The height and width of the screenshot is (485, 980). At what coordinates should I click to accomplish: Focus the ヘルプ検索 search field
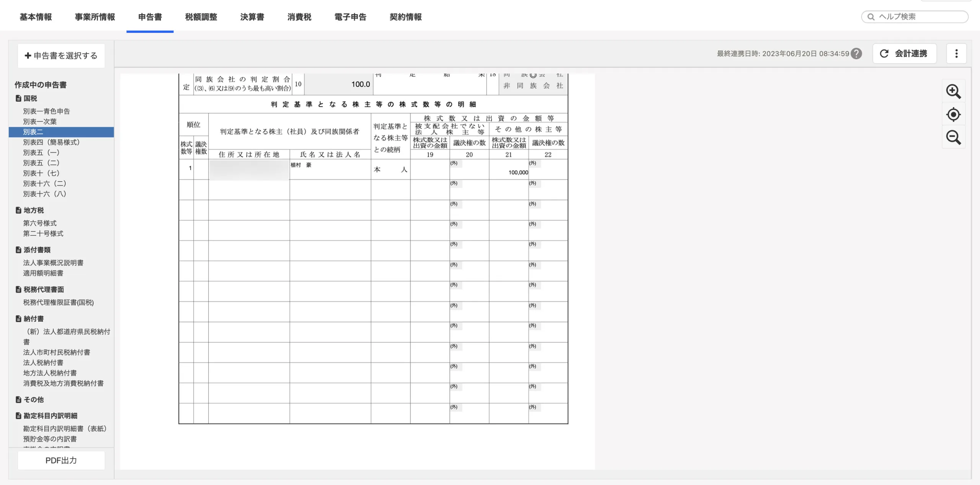click(x=915, y=17)
